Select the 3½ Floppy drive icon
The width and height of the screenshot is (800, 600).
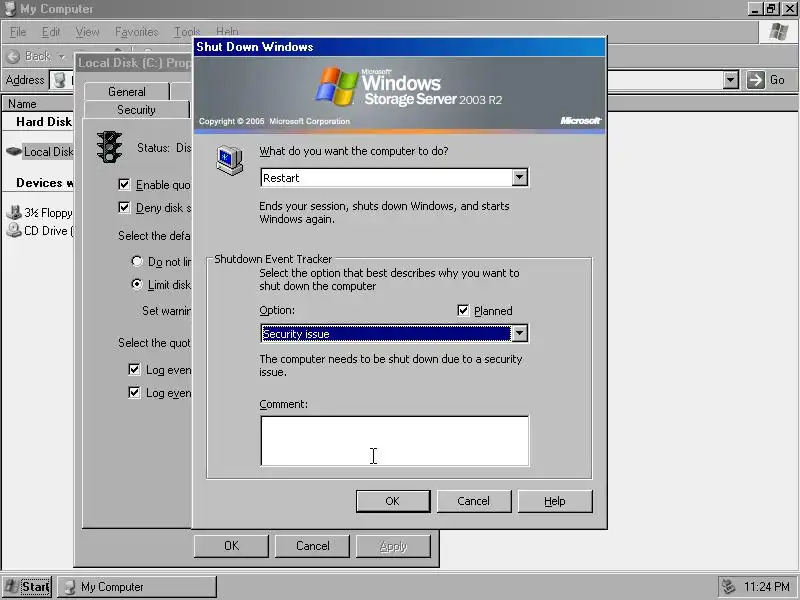(14, 211)
